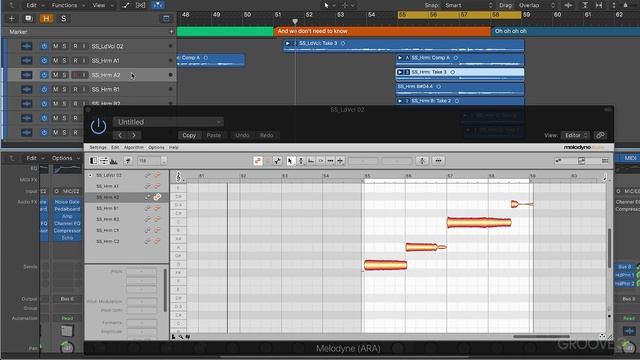Image resolution: width=640 pixels, height=360 pixels.
Task: Open the Untitled preset dropdown
Action: (169, 122)
